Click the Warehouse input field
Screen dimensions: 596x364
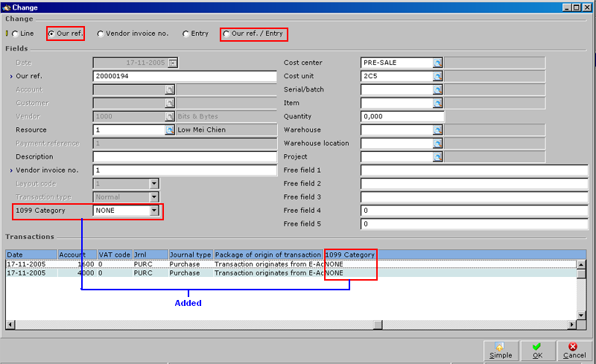pos(397,130)
